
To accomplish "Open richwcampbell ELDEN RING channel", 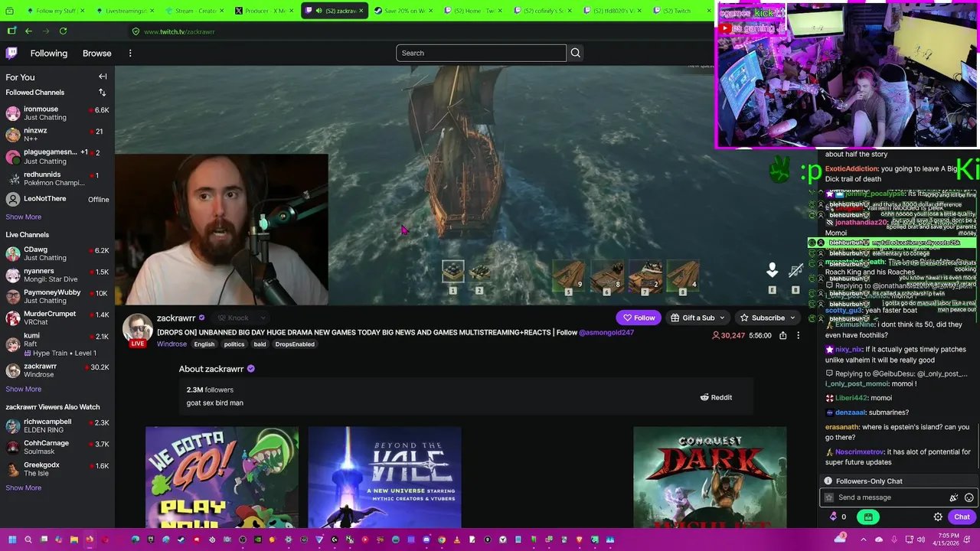I will point(57,425).
